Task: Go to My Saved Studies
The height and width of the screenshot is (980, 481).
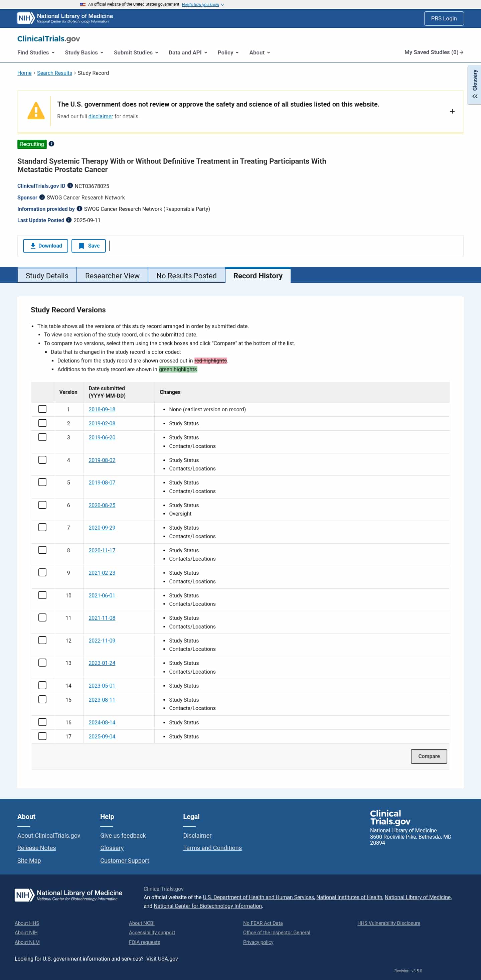Action: tap(434, 52)
